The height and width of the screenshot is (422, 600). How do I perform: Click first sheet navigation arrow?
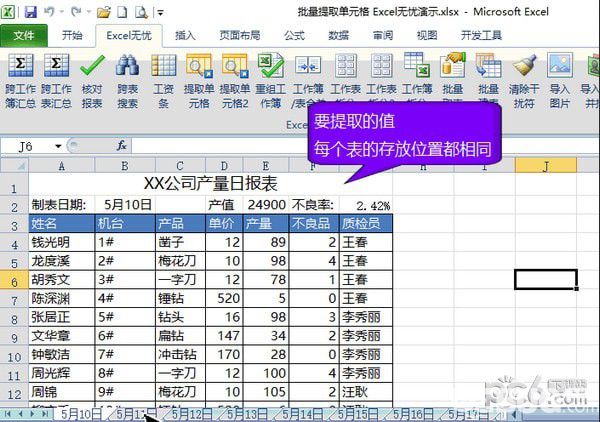(7, 414)
